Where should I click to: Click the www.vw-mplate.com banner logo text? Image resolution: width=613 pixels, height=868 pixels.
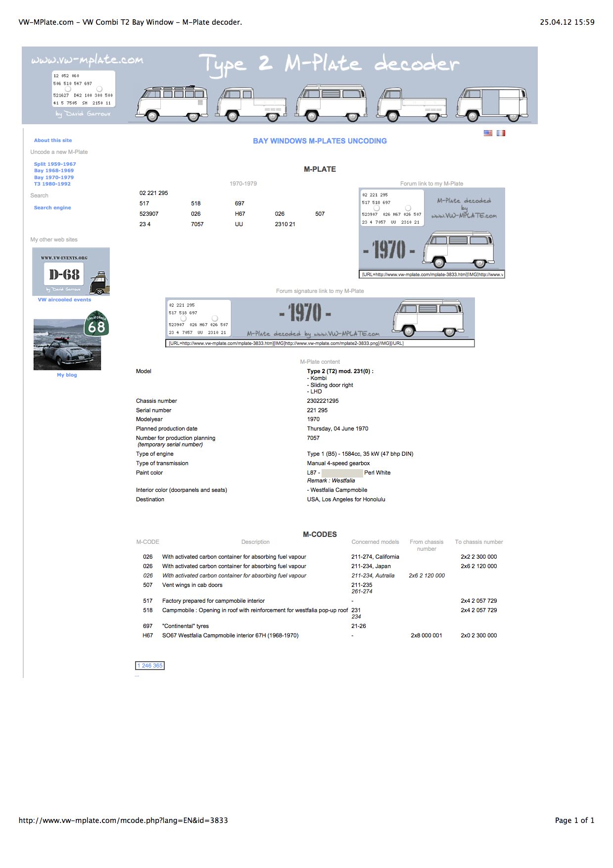[x=87, y=60]
